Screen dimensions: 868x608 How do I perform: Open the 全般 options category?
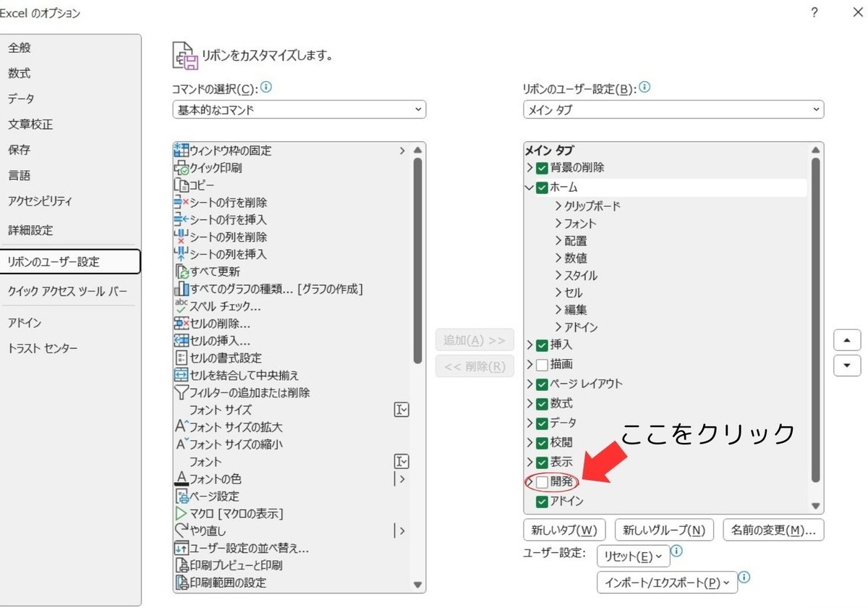pyautogui.click(x=20, y=48)
